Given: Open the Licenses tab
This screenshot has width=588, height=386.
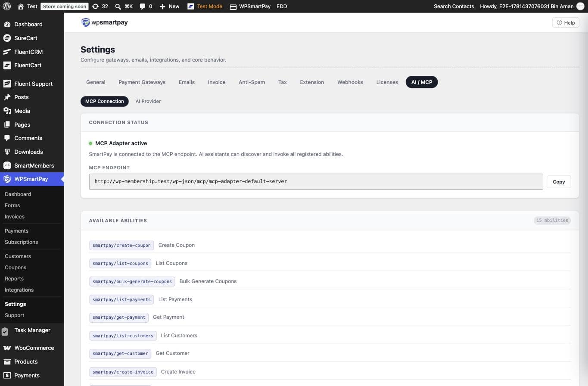Looking at the screenshot, I should pos(387,82).
